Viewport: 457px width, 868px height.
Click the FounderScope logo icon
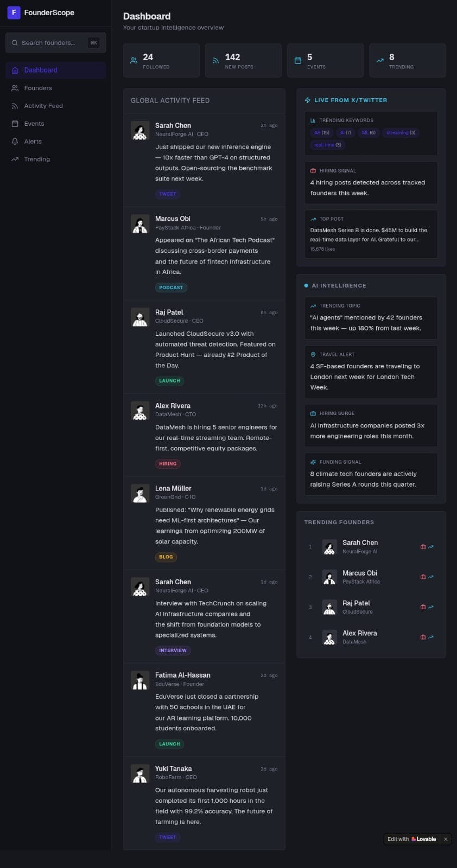(x=14, y=12)
